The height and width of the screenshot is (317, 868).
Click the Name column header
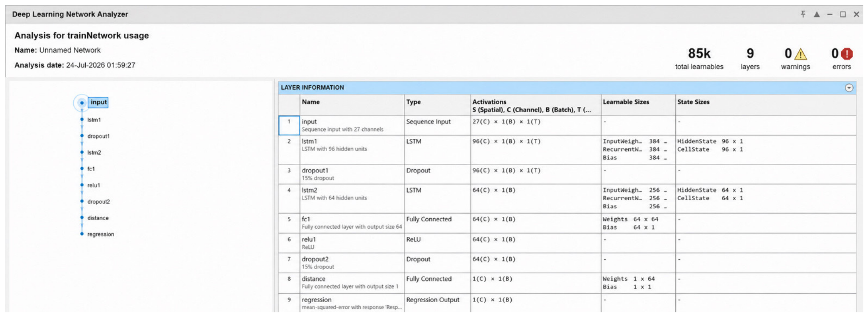click(352, 105)
